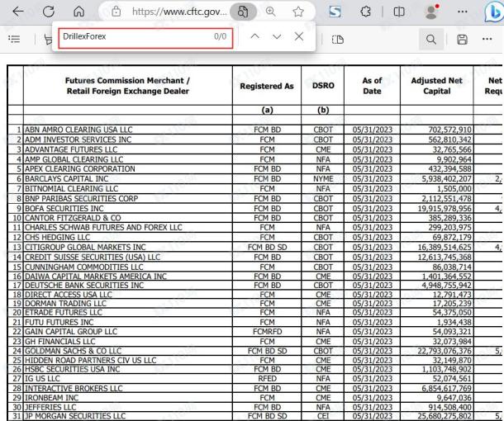
Task: Click GH FINANCIALS LLC
Action: click(x=59, y=342)
